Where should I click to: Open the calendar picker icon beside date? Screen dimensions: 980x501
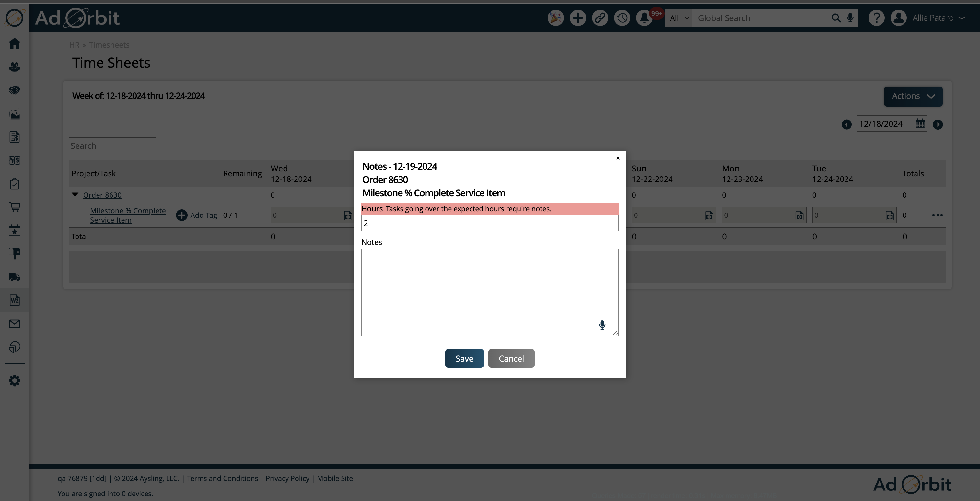920,124
